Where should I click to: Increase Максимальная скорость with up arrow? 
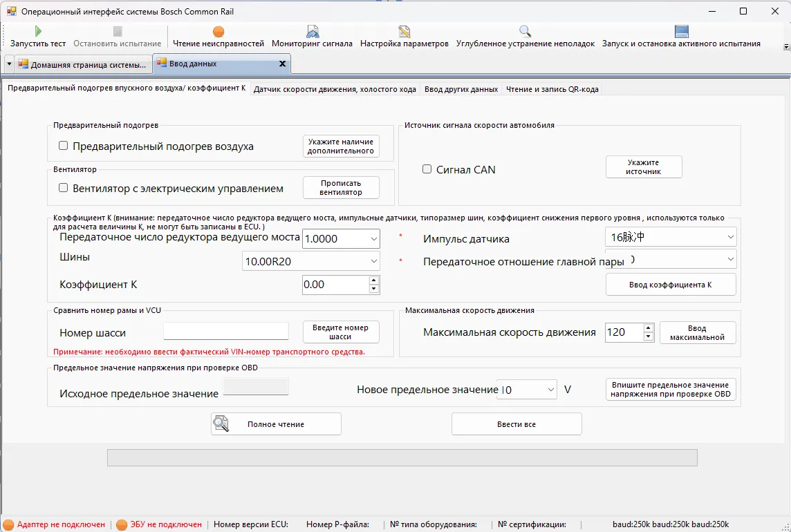(649, 328)
